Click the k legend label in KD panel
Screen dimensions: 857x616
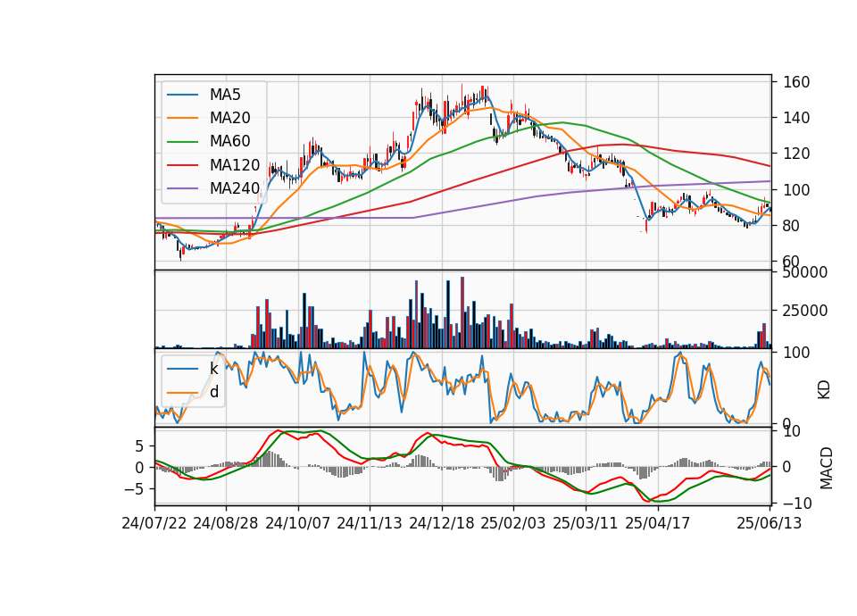pos(213,369)
